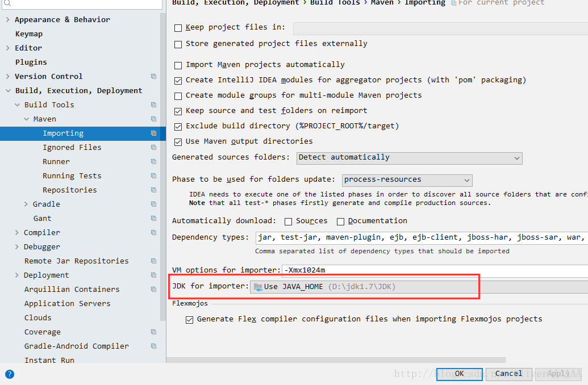Screen dimensions: 588x385
Task: Select Keymap in settings tree
Action: pyautogui.click(x=29, y=34)
